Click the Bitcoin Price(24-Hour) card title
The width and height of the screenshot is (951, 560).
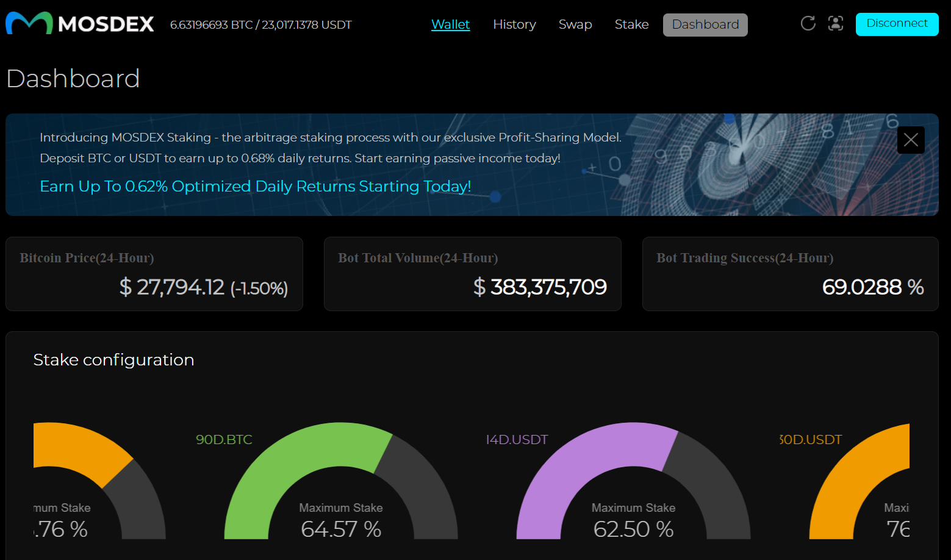click(87, 258)
